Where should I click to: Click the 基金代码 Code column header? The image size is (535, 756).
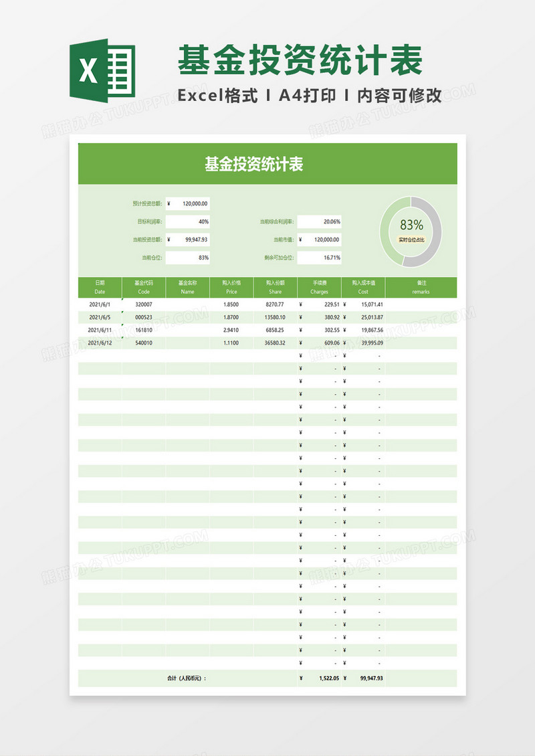(144, 288)
